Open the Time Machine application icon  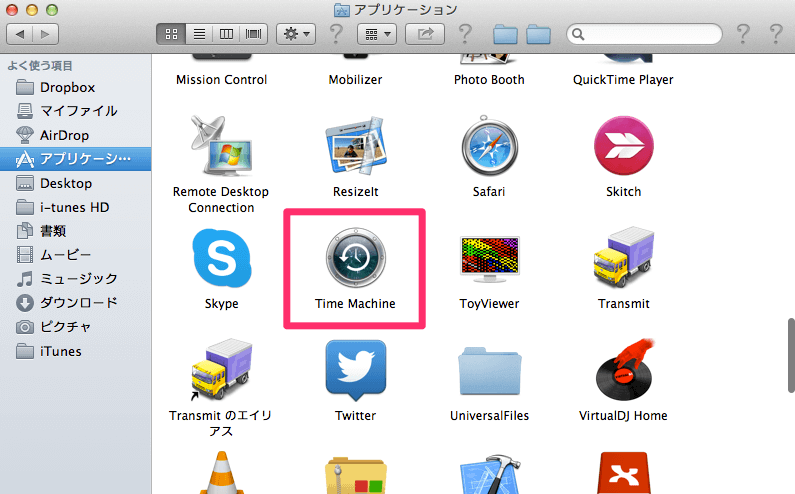355,258
